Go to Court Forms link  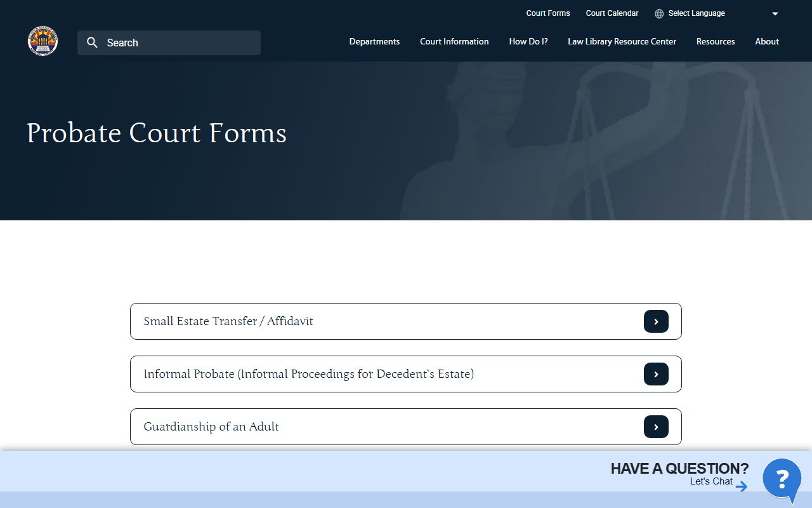[548, 13]
